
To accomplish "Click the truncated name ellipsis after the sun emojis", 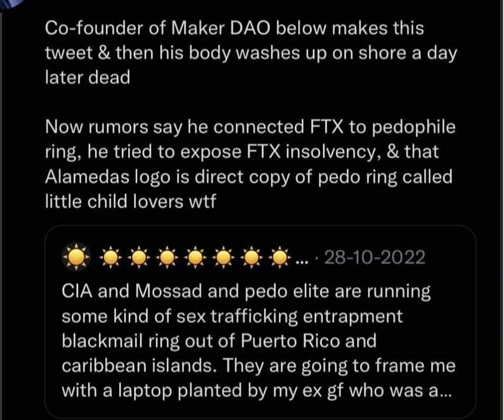I will pyautogui.click(x=301, y=262).
